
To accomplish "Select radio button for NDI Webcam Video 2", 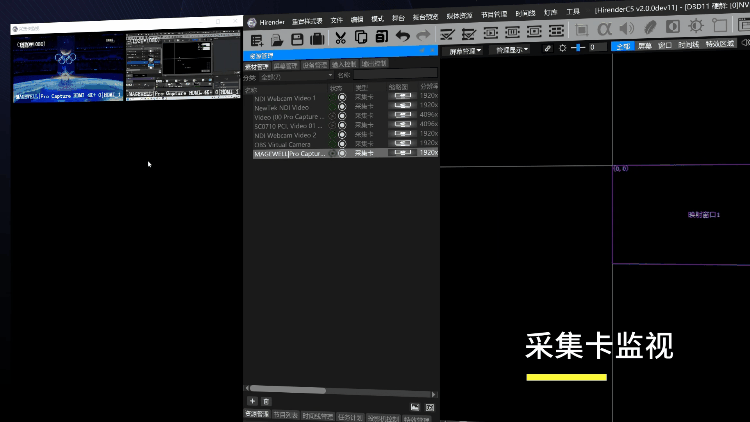I will click(x=342, y=135).
